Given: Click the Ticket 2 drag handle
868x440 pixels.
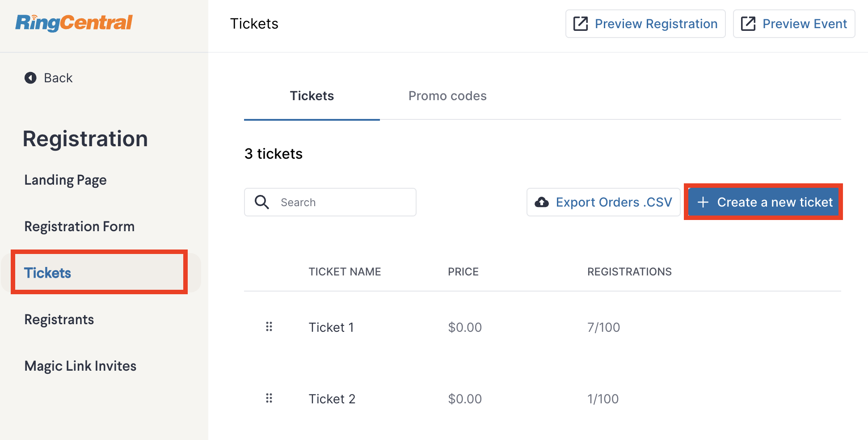Looking at the screenshot, I should (269, 398).
